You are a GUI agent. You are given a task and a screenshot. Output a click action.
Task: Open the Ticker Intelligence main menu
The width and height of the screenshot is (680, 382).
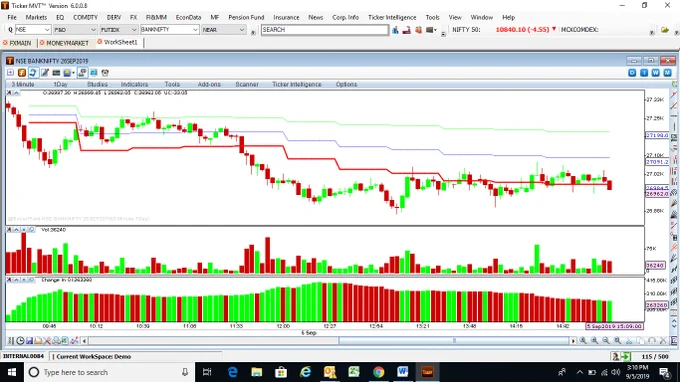pos(392,17)
